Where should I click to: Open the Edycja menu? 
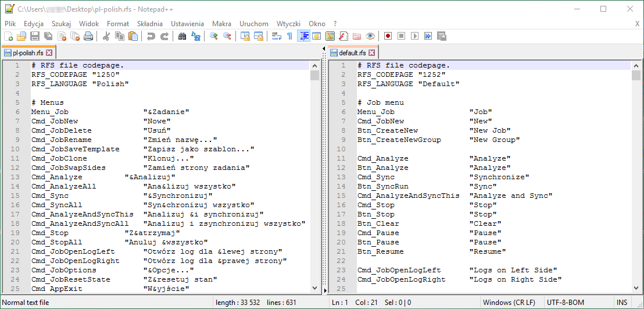[34, 24]
